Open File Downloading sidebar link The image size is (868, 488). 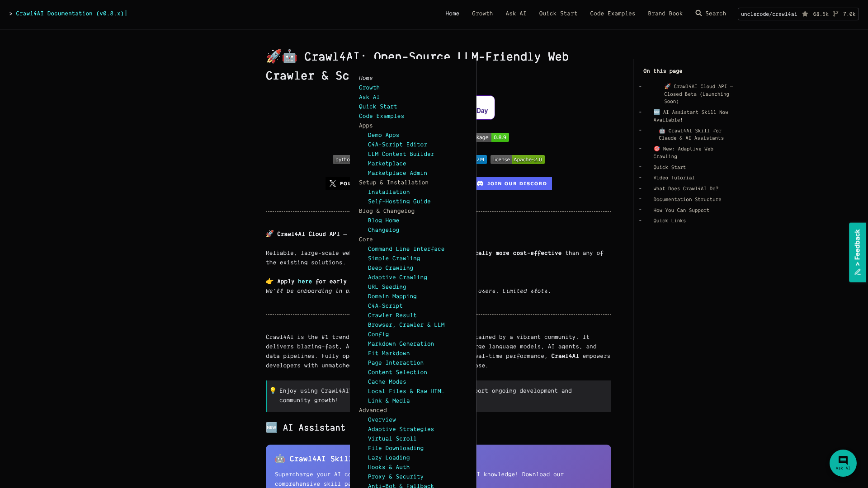pos(396,448)
